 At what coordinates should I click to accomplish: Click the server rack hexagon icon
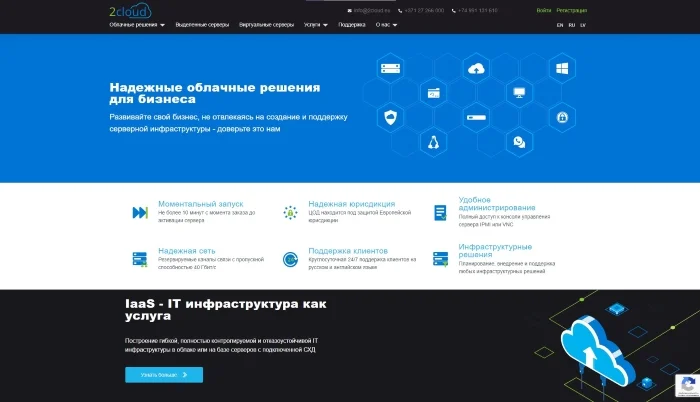390,68
